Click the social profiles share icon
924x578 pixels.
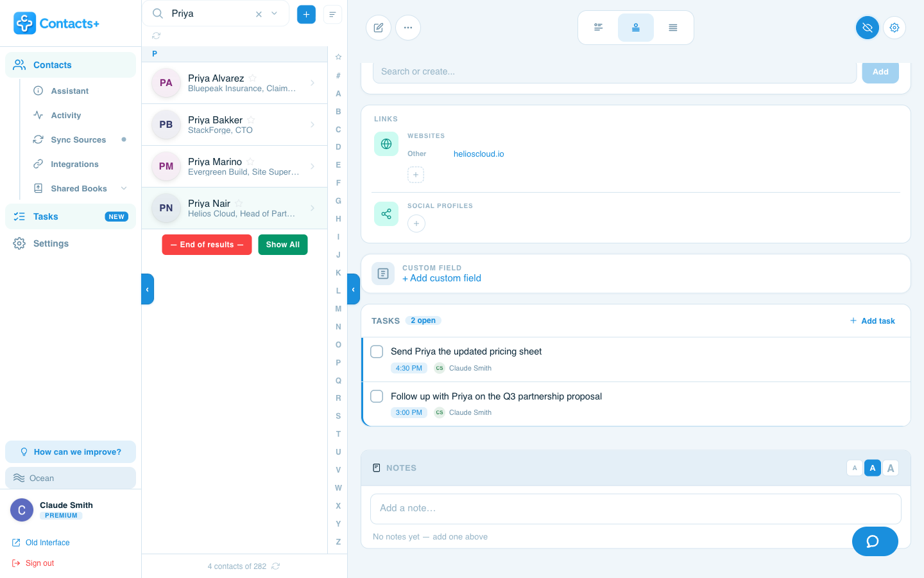tap(386, 214)
